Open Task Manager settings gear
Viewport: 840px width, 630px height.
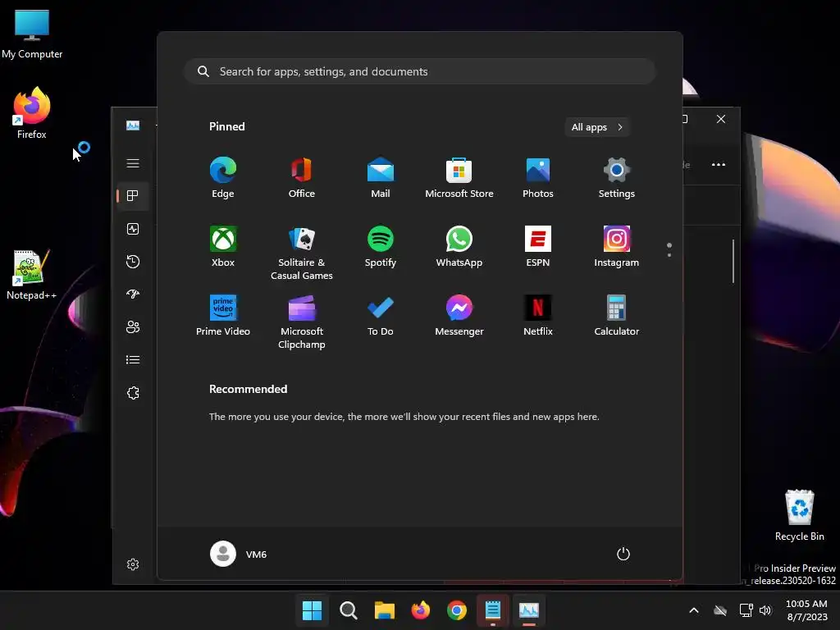(x=133, y=564)
